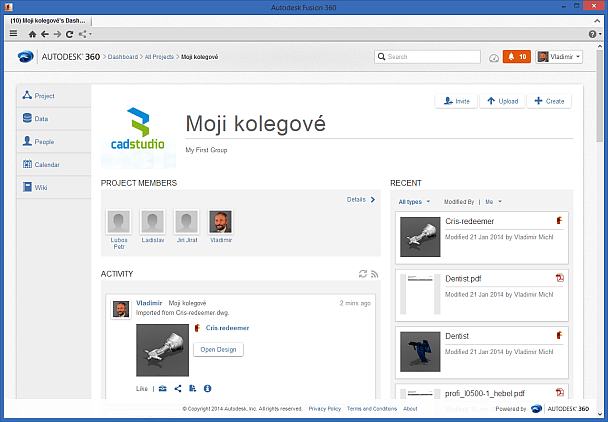608x422 pixels.
Task: Open the Cris-redeemer link in activity post
Action: point(227,328)
